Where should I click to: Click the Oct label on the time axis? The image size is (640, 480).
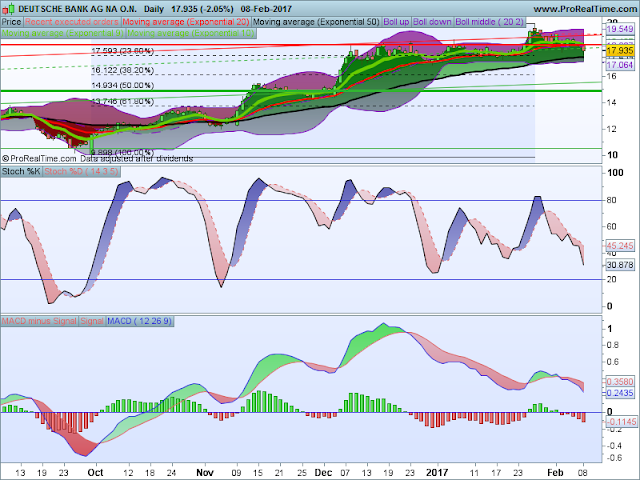[x=96, y=472]
